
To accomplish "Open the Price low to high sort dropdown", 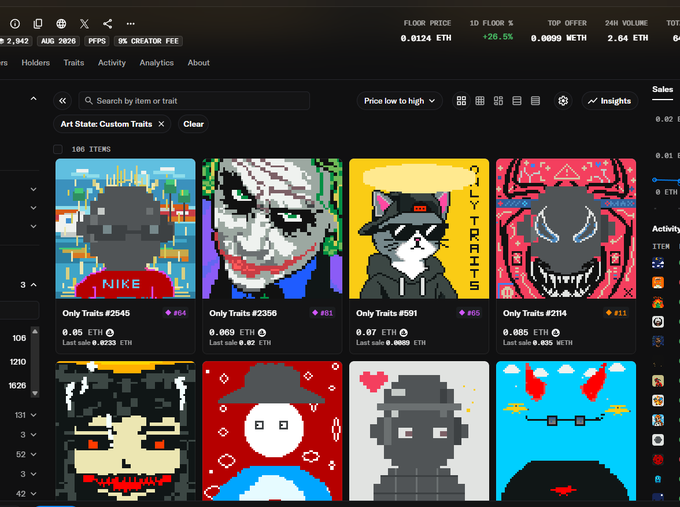I will [399, 101].
